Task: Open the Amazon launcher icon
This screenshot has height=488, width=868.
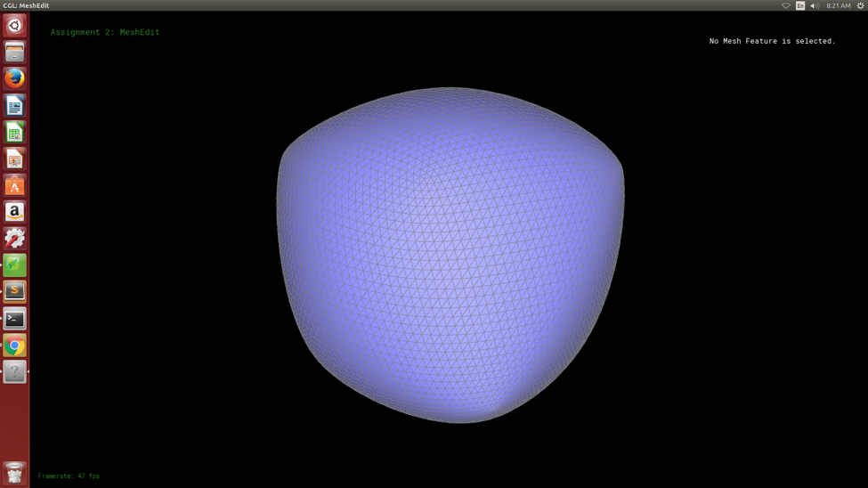Action: pyautogui.click(x=14, y=212)
